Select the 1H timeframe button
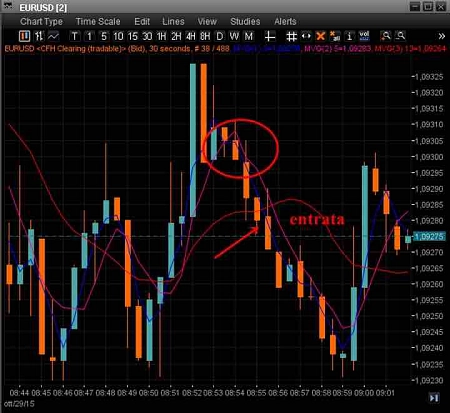The image size is (450, 413). pyautogui.click(x=161, y=36)
